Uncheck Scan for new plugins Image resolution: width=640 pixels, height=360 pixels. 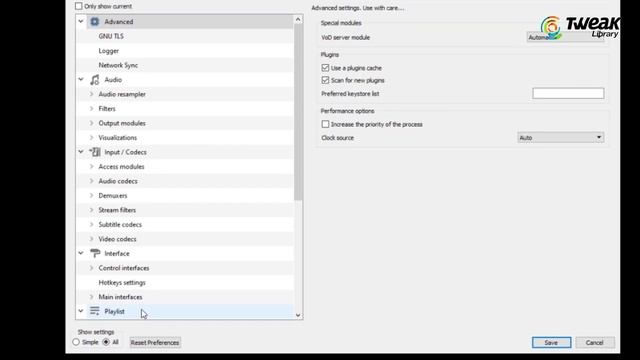tap(325, 80)
